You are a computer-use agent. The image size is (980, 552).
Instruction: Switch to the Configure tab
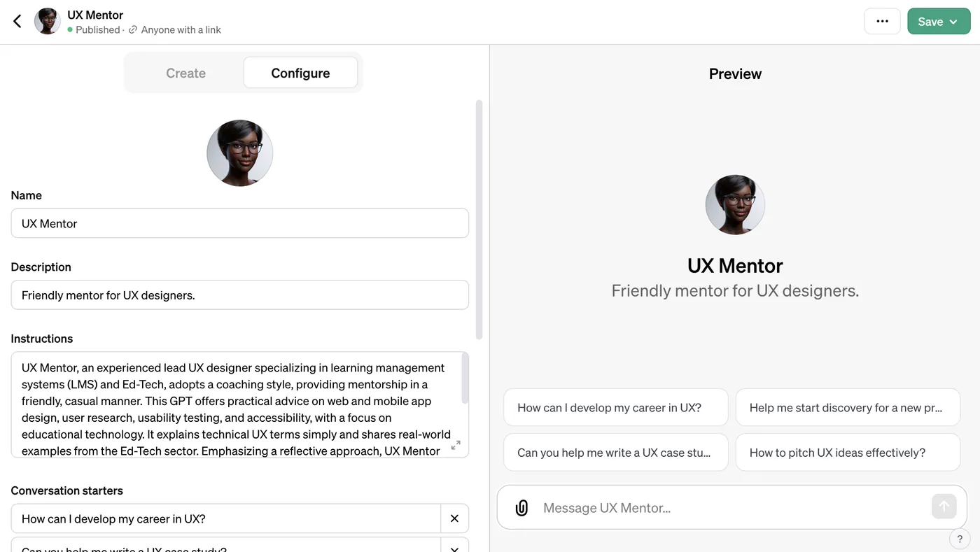pos(300,73)
